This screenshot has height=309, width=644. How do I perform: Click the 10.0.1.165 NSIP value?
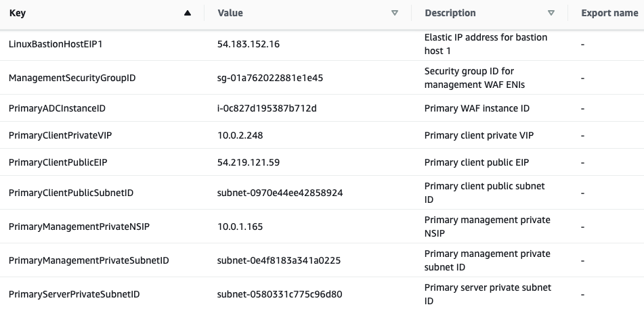tap(240, 227)
